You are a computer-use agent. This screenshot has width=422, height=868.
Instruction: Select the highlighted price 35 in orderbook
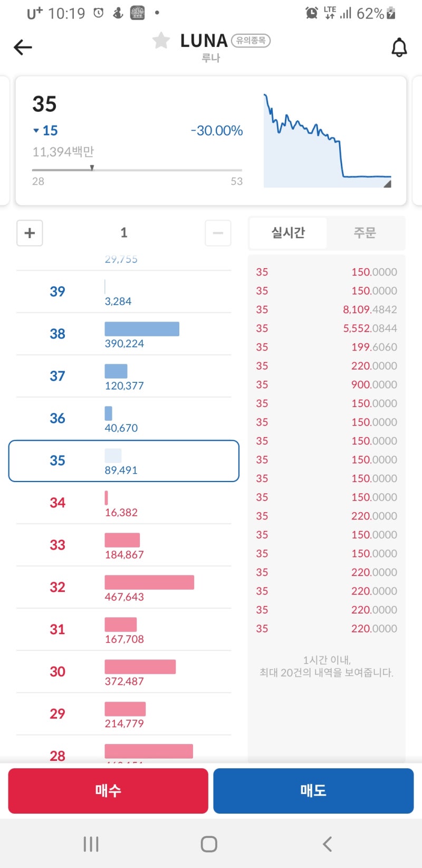tap(123, 461)
